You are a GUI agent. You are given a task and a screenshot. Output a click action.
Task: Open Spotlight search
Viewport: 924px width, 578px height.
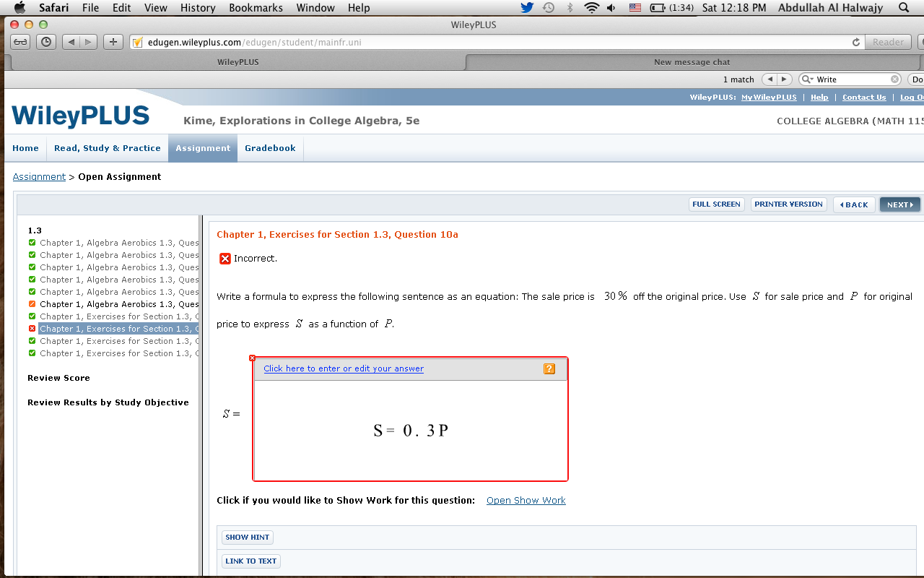[x=905, y=8]
